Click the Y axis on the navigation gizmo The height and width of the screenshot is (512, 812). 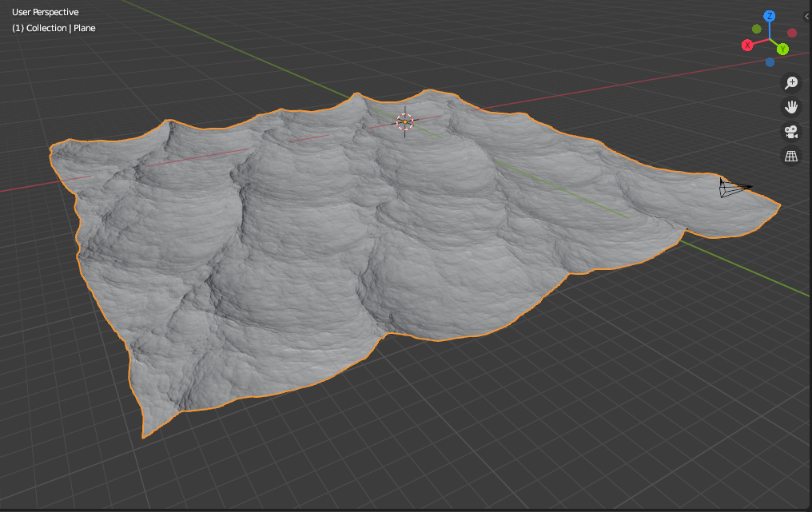783,49
